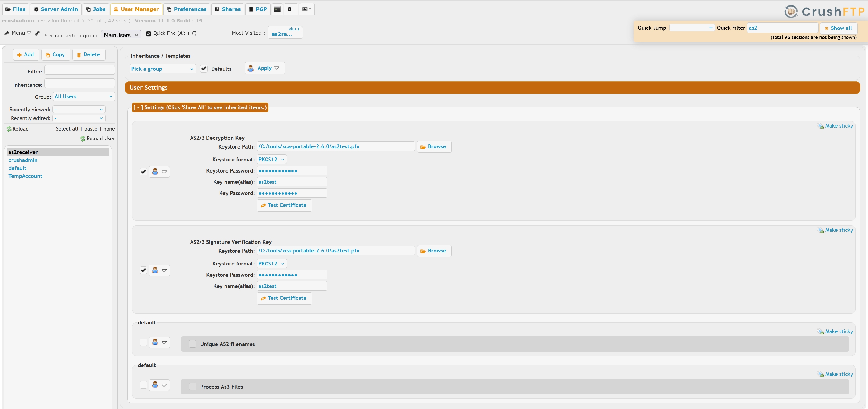This screenshot has height=409, width=868.
Task: Select TempAccount in user list
Action: [25, 176]
